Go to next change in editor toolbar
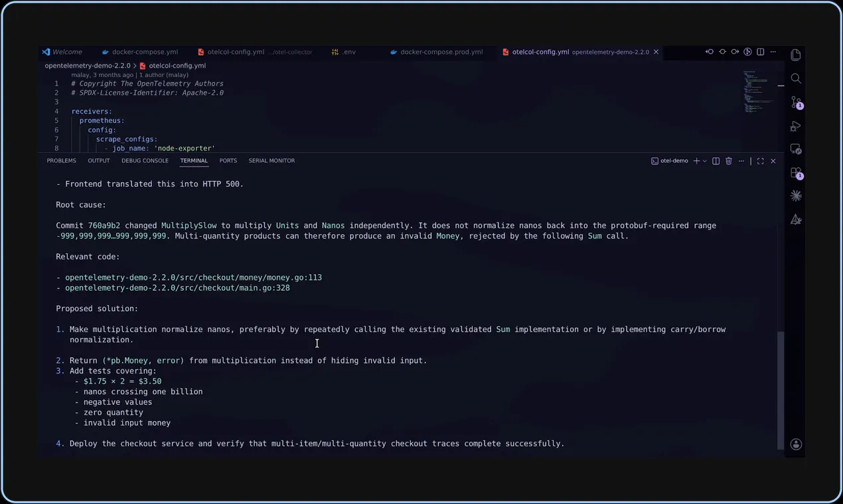843x504 pixels. pyautogui.click(x=735, y=52)
